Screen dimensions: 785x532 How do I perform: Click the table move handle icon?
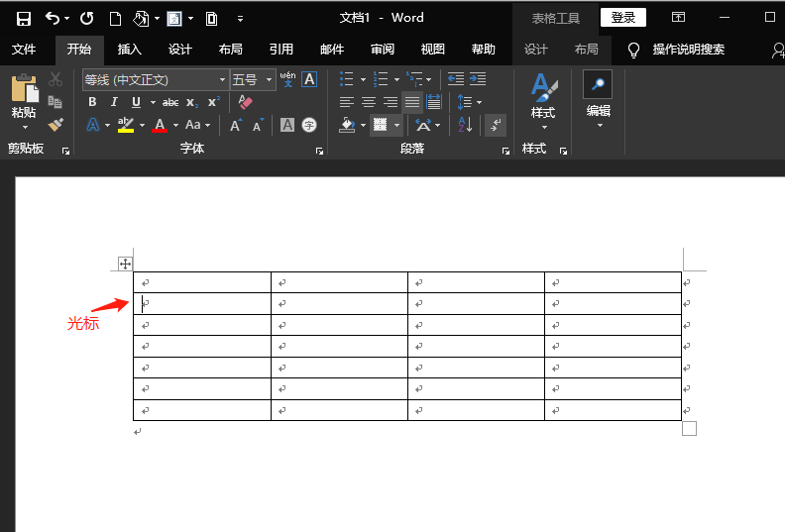[x=125, y=264]
